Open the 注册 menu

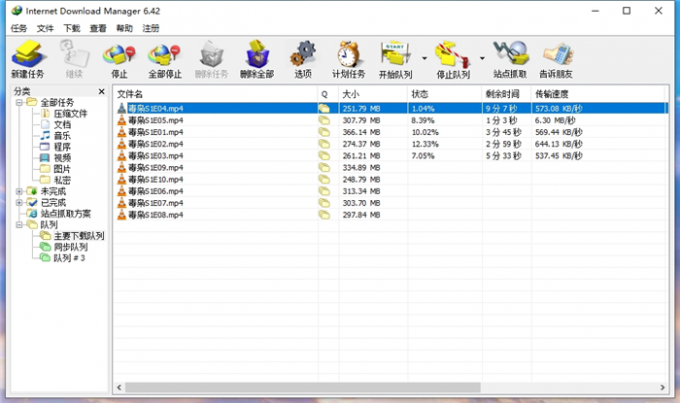151,29
